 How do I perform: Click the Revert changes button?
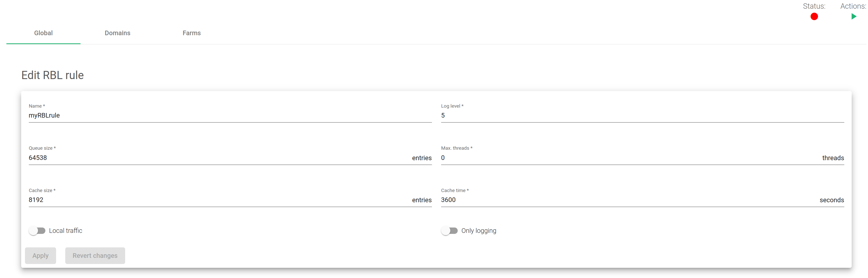click(x=95, y=256)
